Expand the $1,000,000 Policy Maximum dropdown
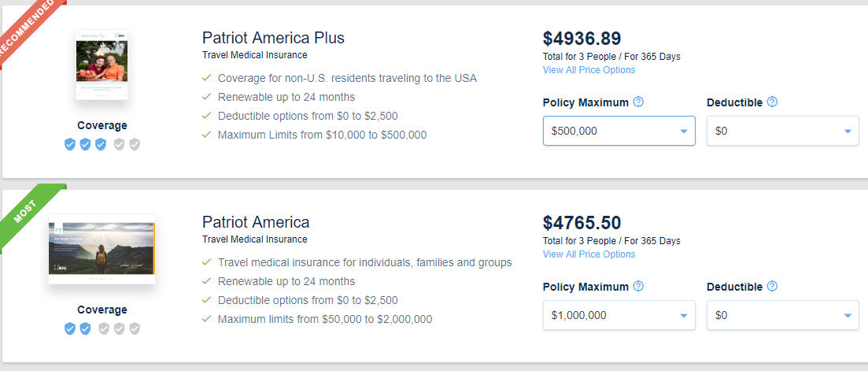The height and width of the screenshot is (371, 868). (x=619, y=315)
